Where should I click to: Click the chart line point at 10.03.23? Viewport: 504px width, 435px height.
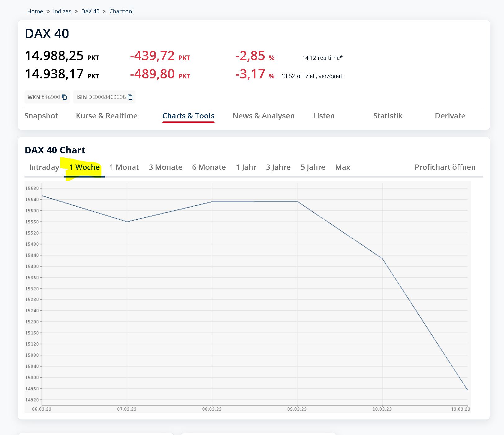(382, 258)
